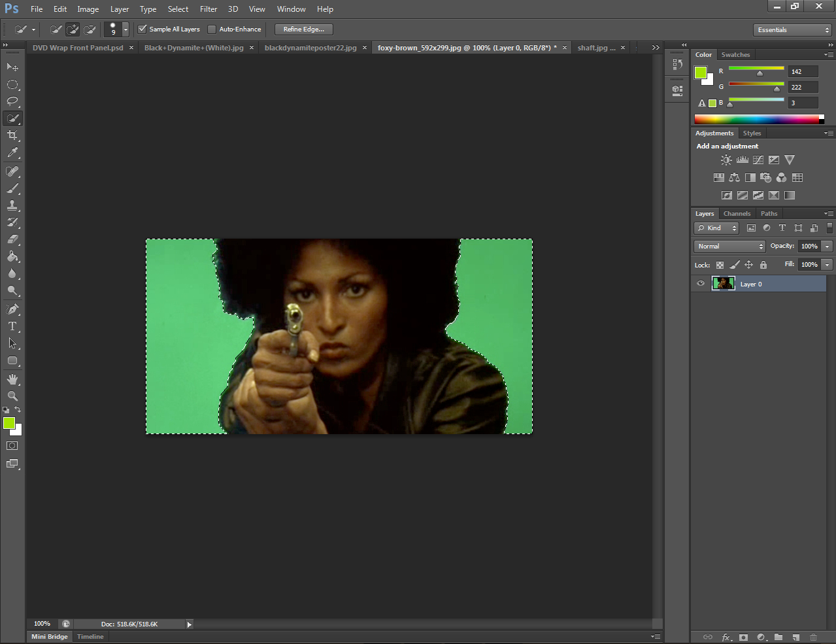The height and width of the screenshot is (644, 836).
Task: Choose New selection mode in options bar
Action: [x=56, y=29]
